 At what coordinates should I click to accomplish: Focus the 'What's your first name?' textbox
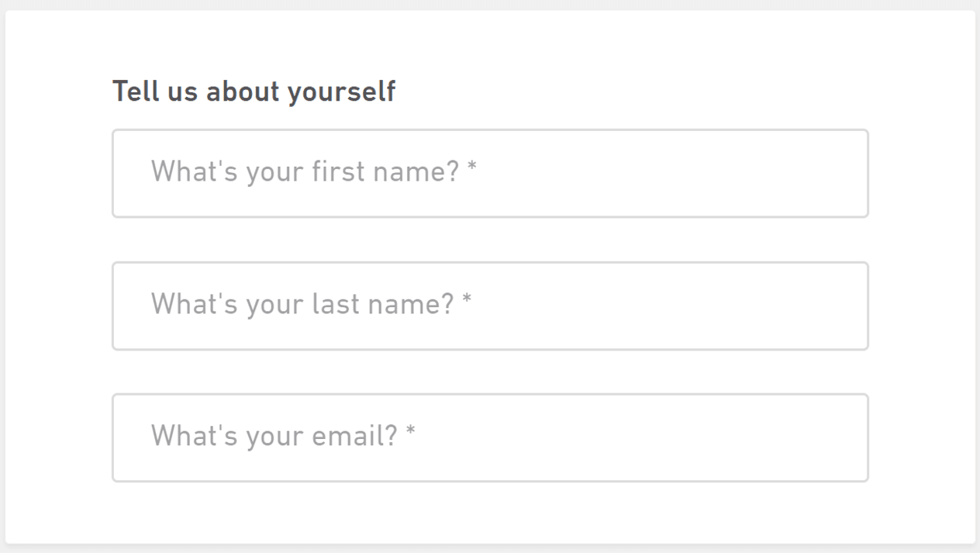pyautogui.click(x=490, y=174)
